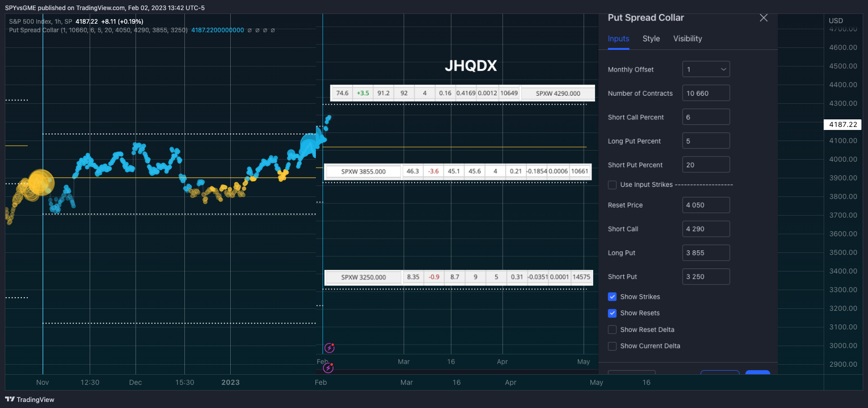Click the SPXW 4290.000 strike label
868x408 pixels.
[558, 93]
